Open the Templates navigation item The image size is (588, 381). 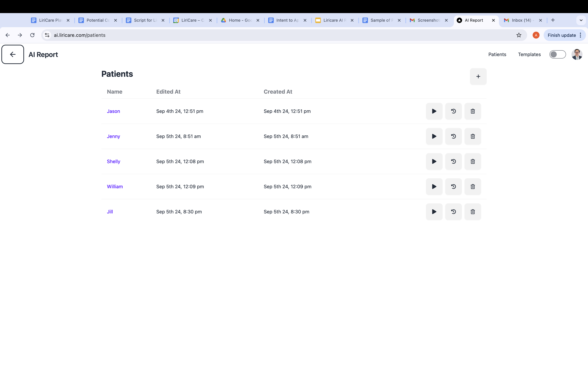point(529,54)
